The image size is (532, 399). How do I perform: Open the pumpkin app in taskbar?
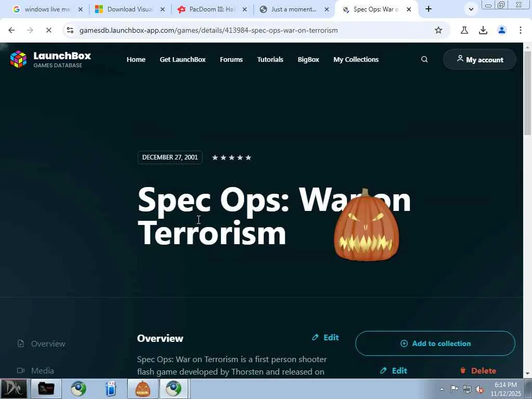pyautogui.click(x=142, y=389)
